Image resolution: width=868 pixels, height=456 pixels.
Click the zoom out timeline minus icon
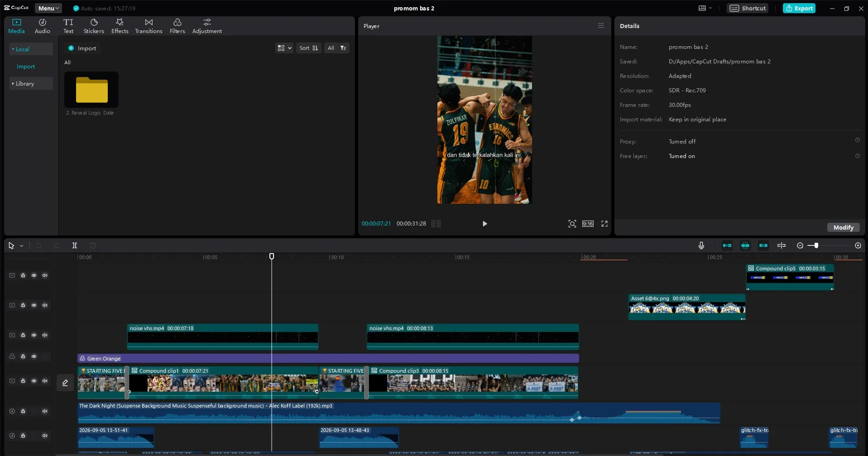(800, 245)
